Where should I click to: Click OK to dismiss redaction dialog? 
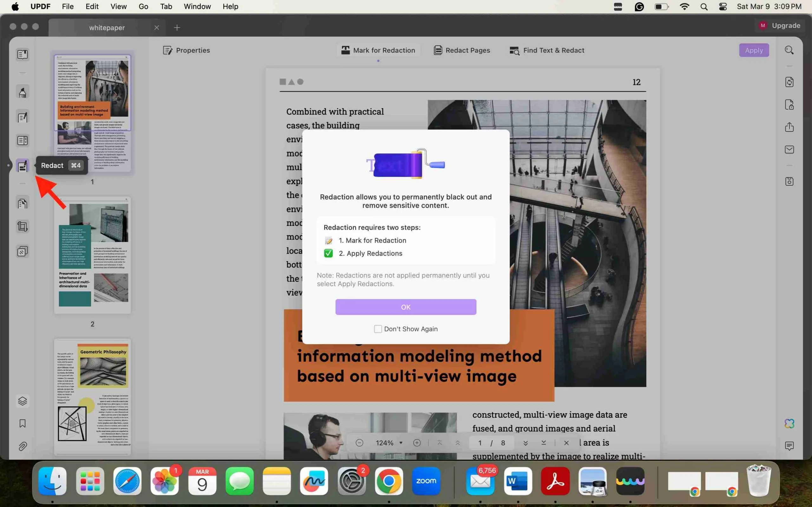click(406, 306)
